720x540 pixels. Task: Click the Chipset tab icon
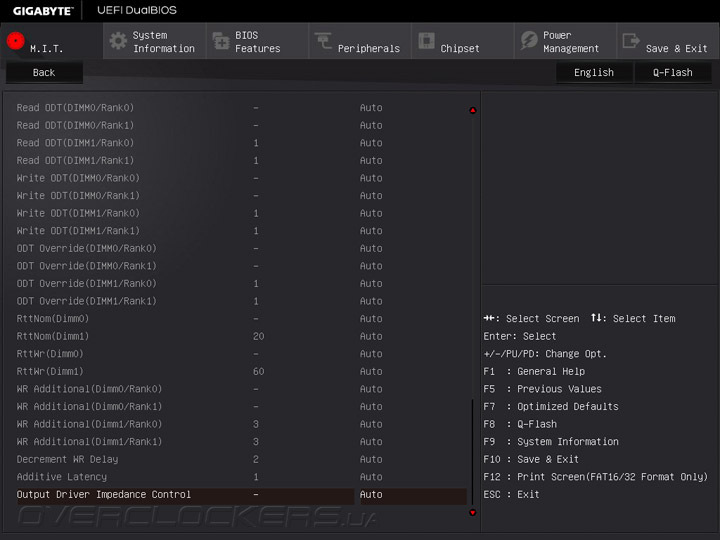(426, 41)
